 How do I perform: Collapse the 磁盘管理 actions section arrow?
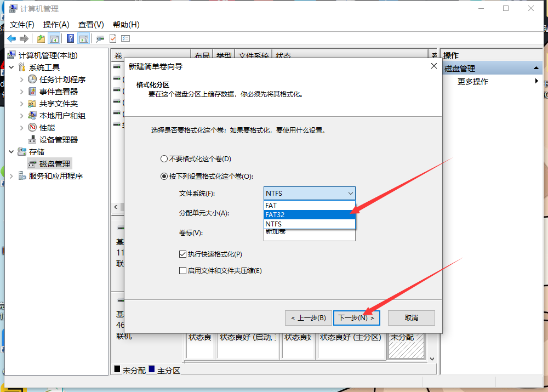point(536,68)
